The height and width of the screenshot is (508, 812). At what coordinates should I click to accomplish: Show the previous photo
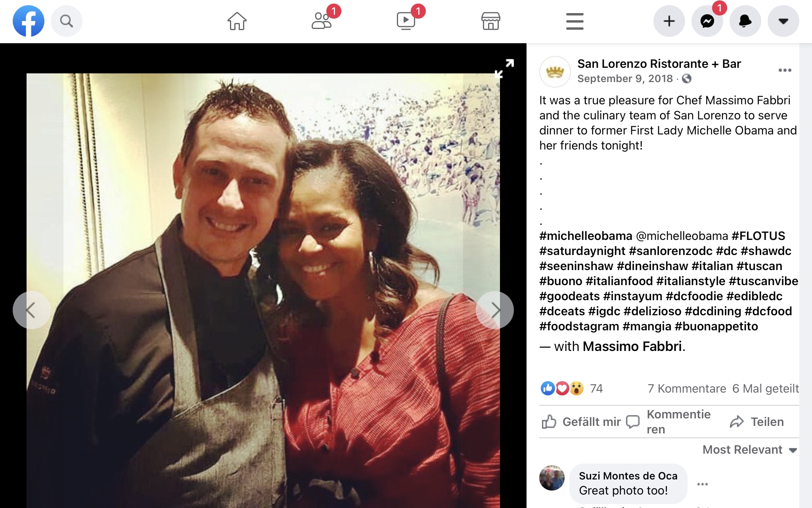pyautogui.click(x=31, y=310)
